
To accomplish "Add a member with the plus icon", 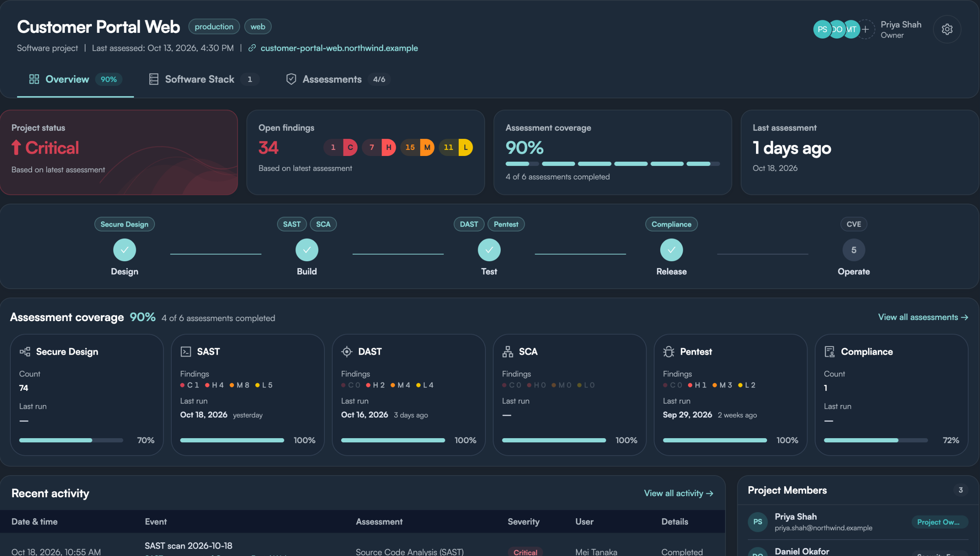I will coord(866,29).
